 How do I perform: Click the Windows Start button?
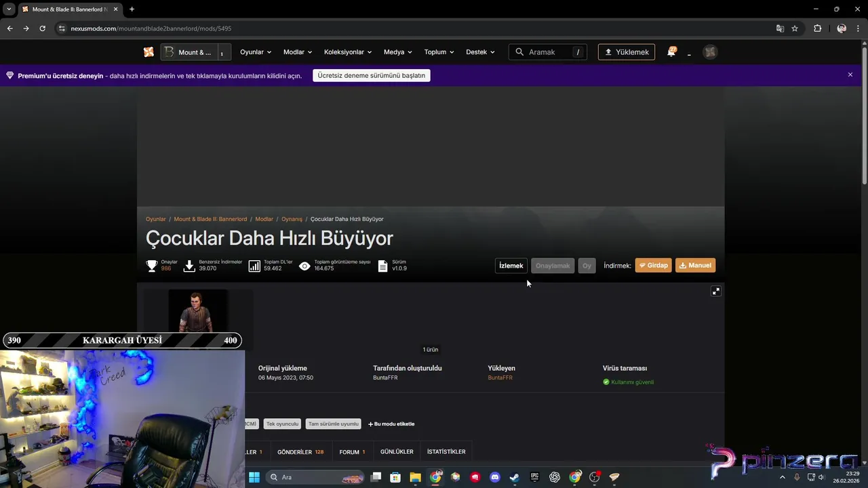254,477
